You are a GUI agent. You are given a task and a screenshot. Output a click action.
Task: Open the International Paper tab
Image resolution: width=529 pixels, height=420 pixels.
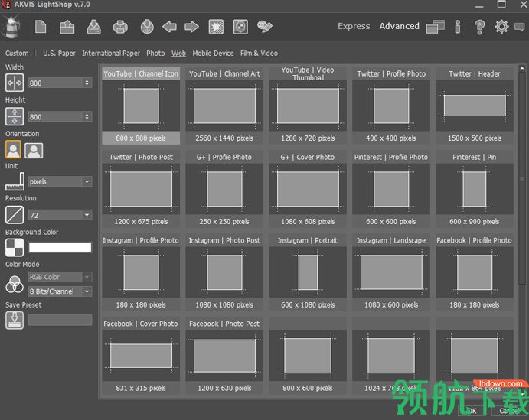click(111, 54)
